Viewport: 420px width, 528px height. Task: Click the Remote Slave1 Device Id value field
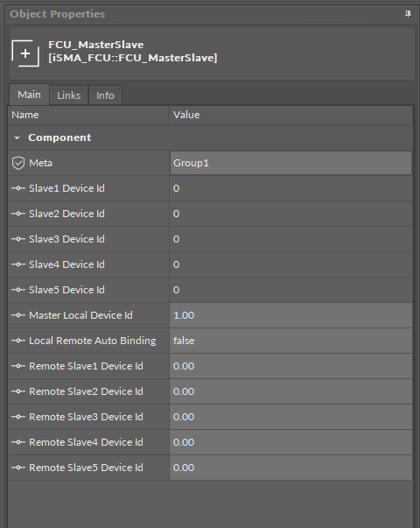[x=290, y=366]
